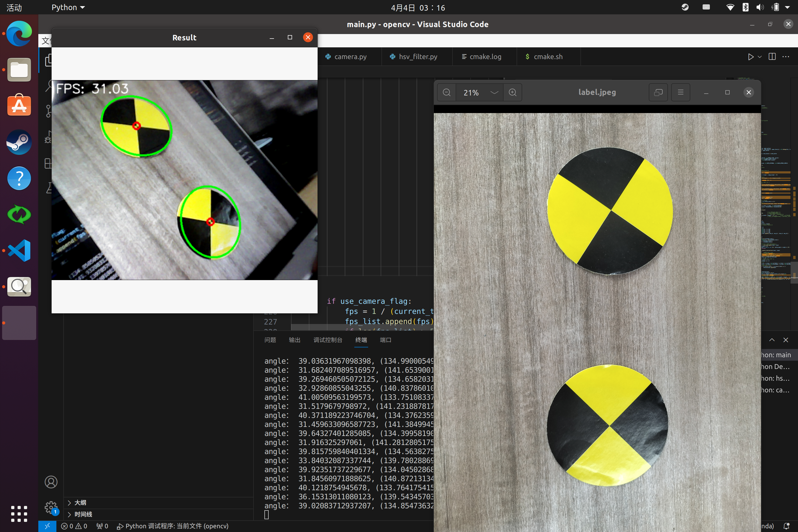This screenshot has height=532, width=798.
Task: Open the 21% zoom level dropdown
Action: (x=494, y=92)
